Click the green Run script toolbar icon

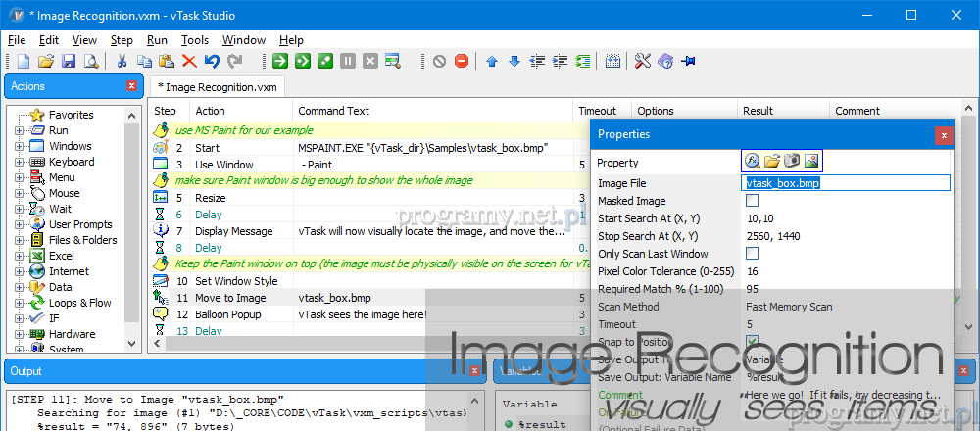(x=279, y=62)
